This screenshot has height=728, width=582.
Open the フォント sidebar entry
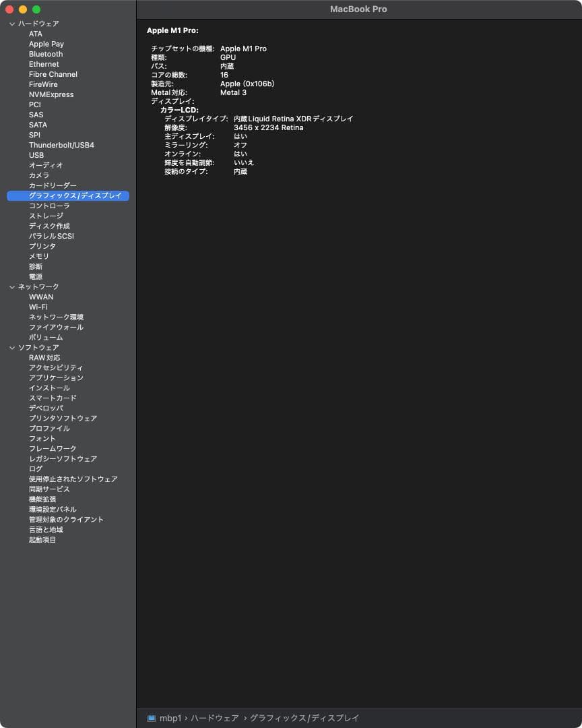pyautogui.click(x=42, y=438)
